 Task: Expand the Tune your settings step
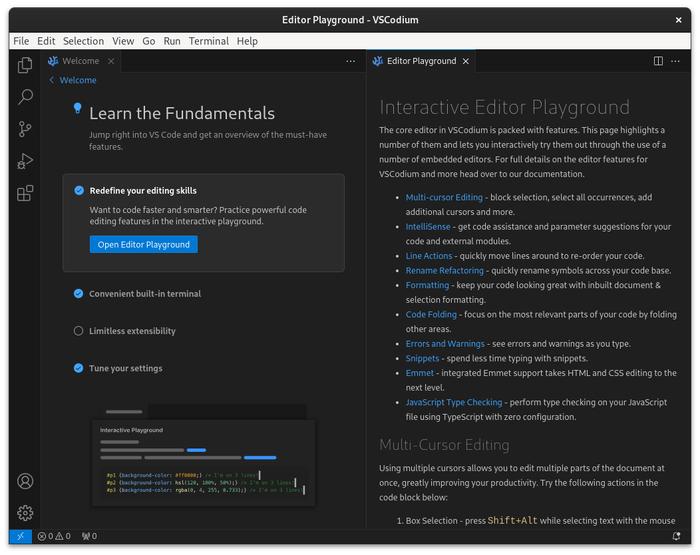click(x=126, y=368)
